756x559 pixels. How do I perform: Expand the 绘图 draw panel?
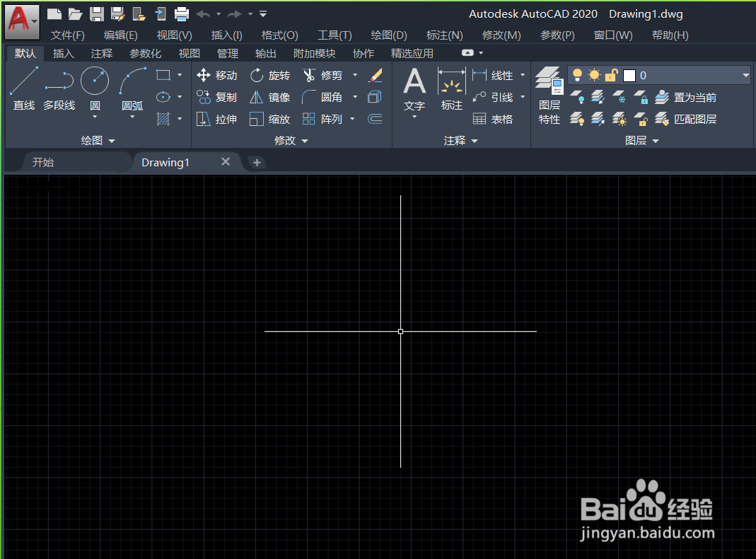click(x=98, y=140)
